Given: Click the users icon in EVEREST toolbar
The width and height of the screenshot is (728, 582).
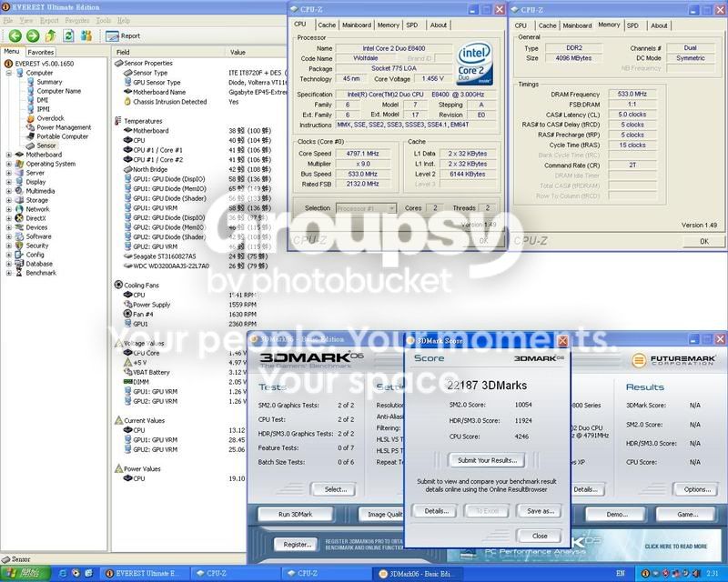Looking at the screenshot, I should (x=86, y=35).
